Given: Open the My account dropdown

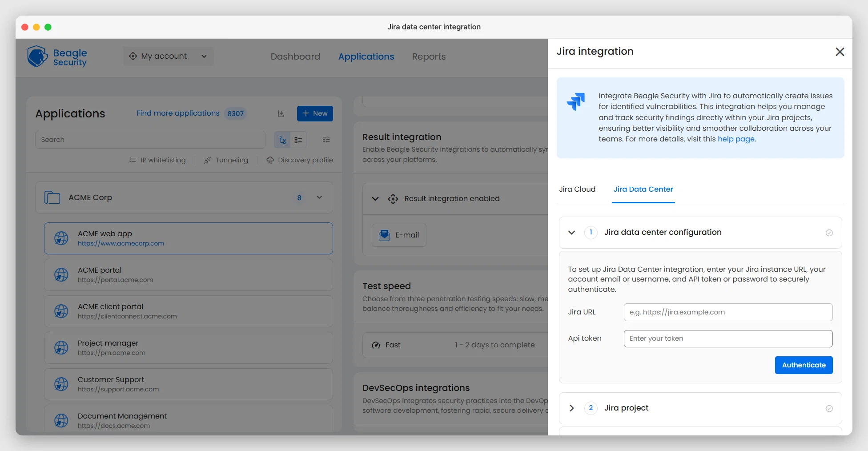Looking at the screenshot, I should tap(169, 56).
